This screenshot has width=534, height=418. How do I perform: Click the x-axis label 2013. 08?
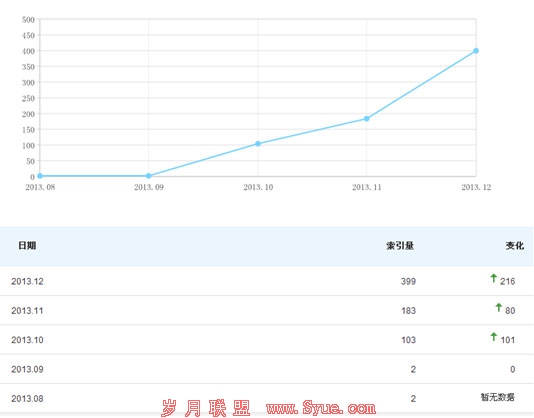(x=40, y=187)
